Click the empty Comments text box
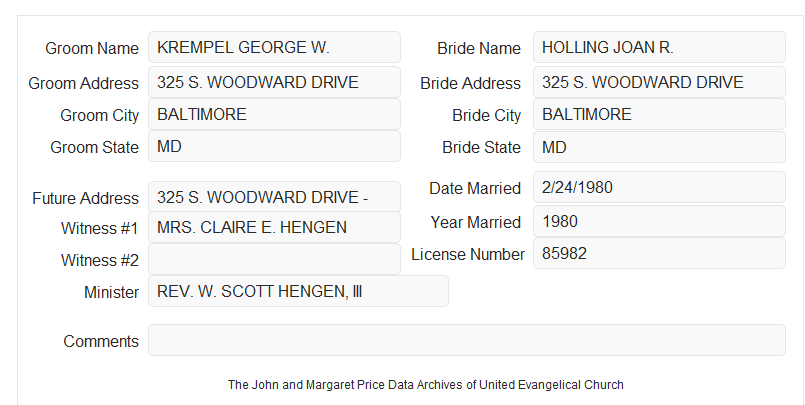Image resolution: width=805 pixels, height=405 pixels. coord(467,340)
